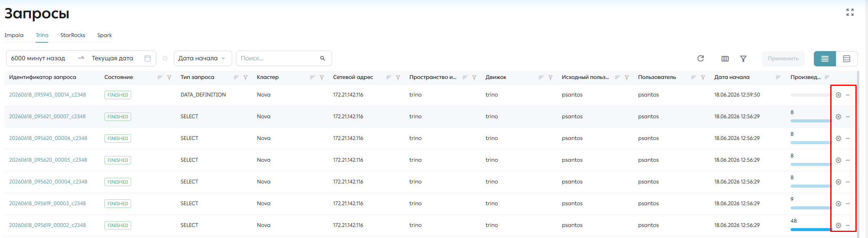This screenshot has width=868, height=238.
Task: Open the column settings icon
Action: [725, 59]
